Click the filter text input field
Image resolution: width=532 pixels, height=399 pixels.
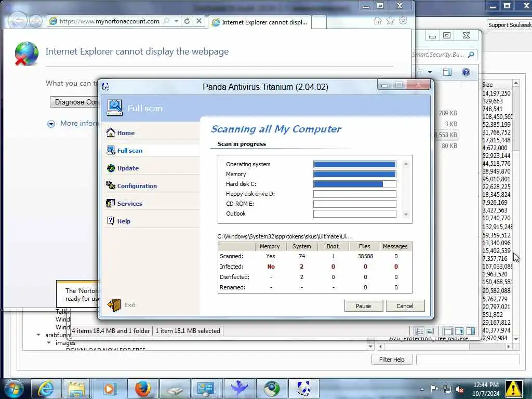pos(468,360)
